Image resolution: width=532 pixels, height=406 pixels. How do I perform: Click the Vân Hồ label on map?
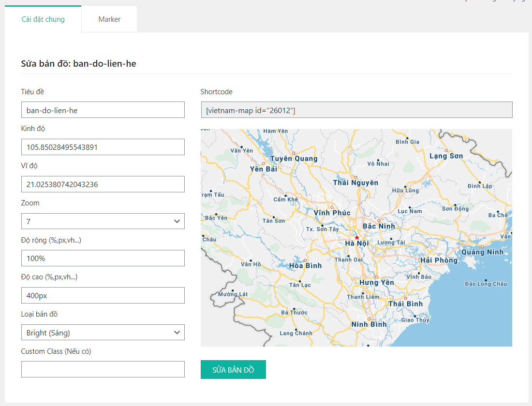[251, 264]
